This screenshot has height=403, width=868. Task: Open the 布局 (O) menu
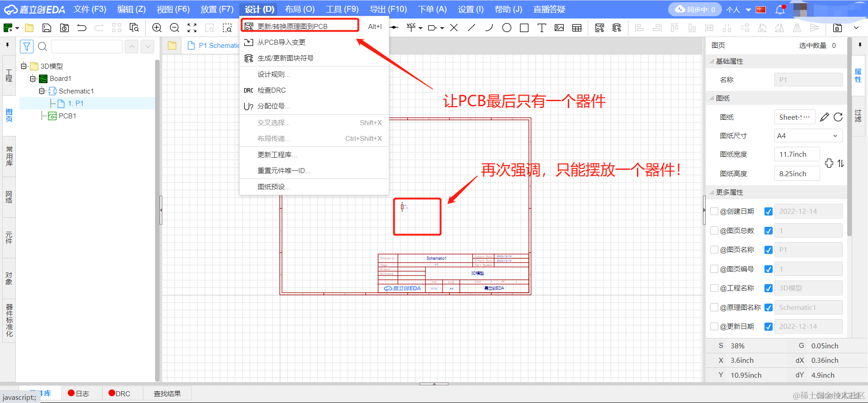[300, 9]
